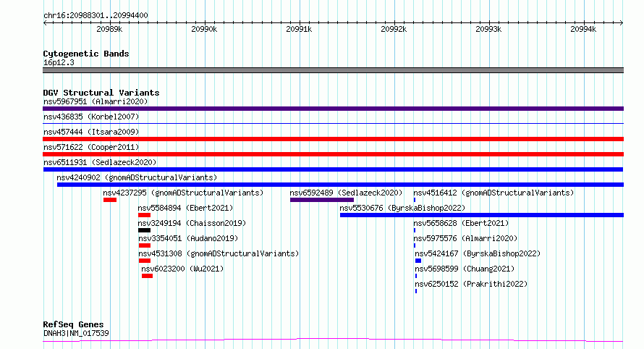This screenshot has height=349, width=644.
Task: Click the DGV Structural Variants track title
Action: (101, 93)
